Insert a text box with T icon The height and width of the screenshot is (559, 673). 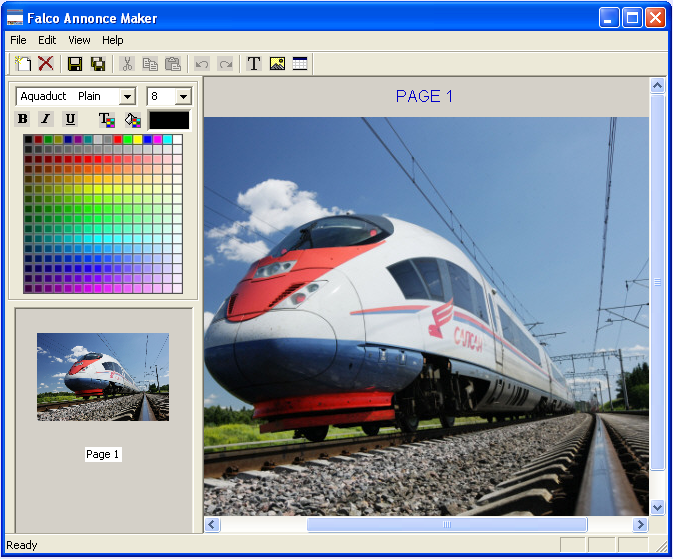[254, 64]
